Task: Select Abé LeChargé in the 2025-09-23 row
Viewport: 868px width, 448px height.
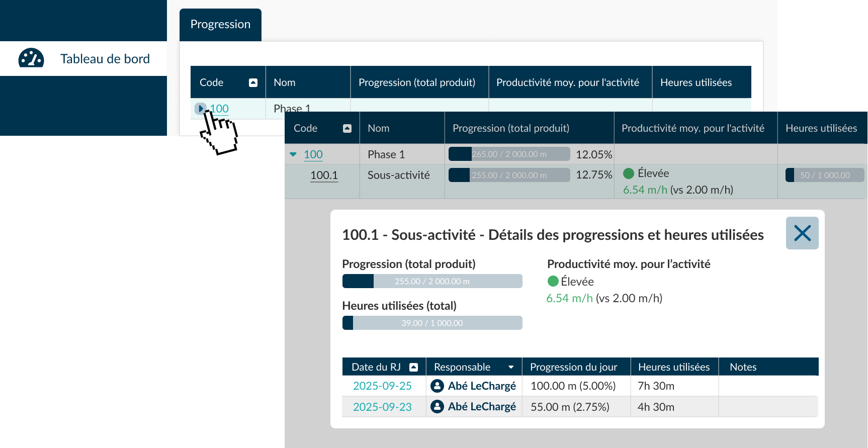Action: coord(482,406)
